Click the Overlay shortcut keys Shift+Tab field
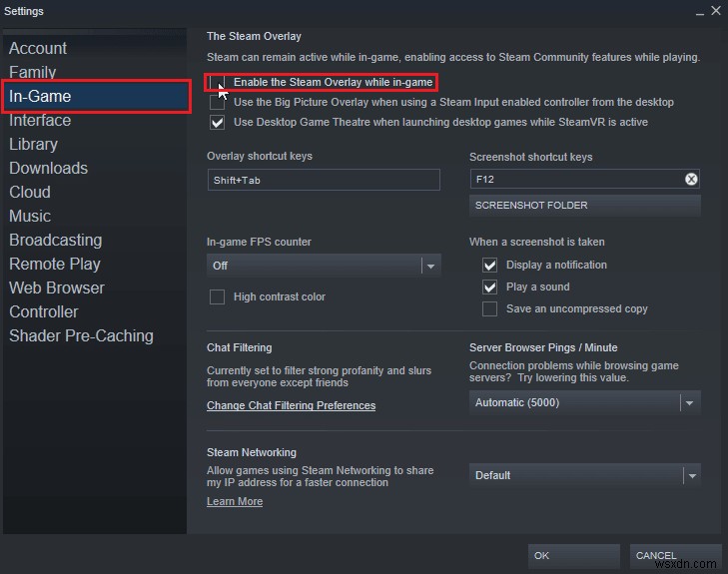 pyautogui.click(x=324, y=180)
